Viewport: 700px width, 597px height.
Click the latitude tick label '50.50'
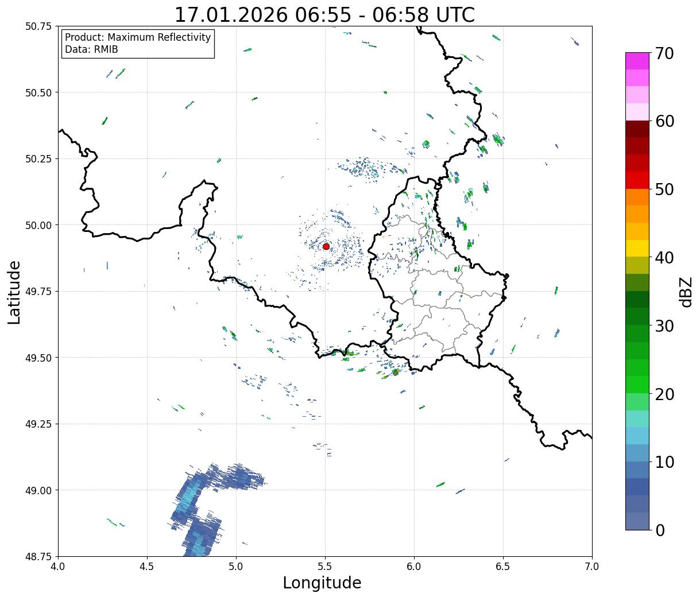(38, 92)
